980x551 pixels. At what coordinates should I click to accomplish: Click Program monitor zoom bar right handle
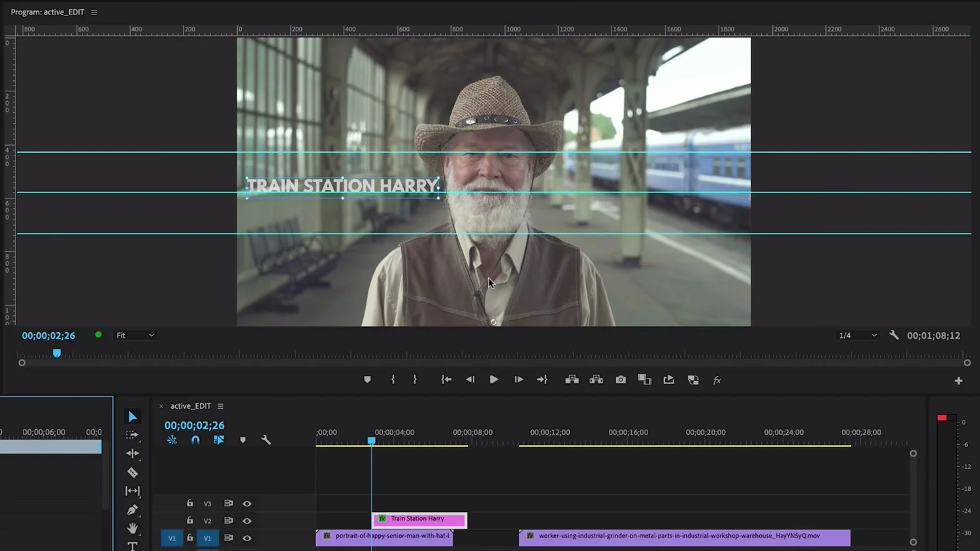coord(967,363)
